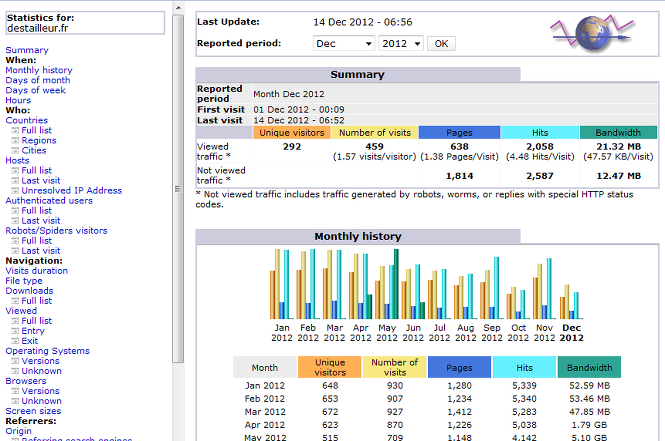
Task: Click the icon beside Browsers Versions link
Action: (15, 391)
